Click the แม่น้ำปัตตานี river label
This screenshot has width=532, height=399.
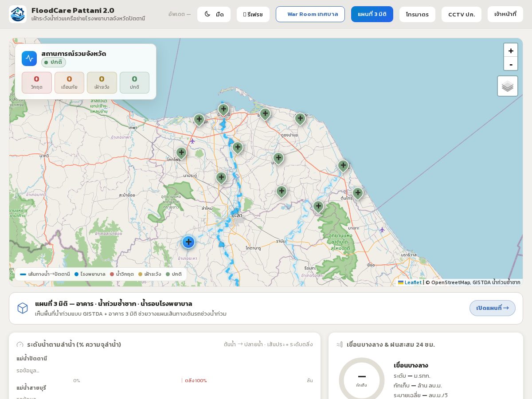click(31, 358)
